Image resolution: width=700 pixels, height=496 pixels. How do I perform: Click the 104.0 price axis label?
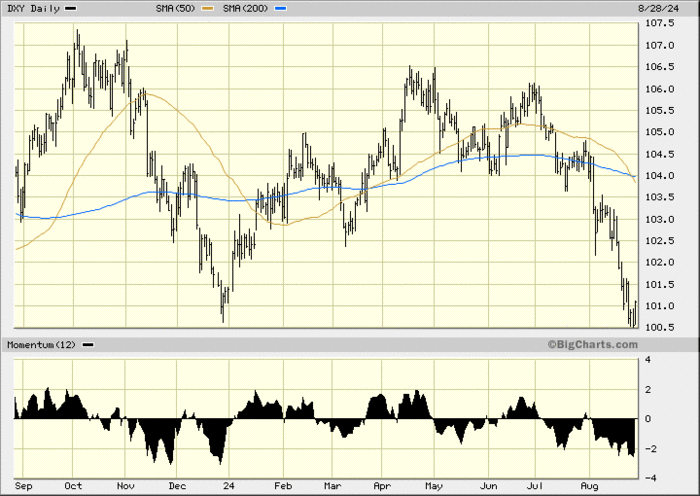point(658,176)
